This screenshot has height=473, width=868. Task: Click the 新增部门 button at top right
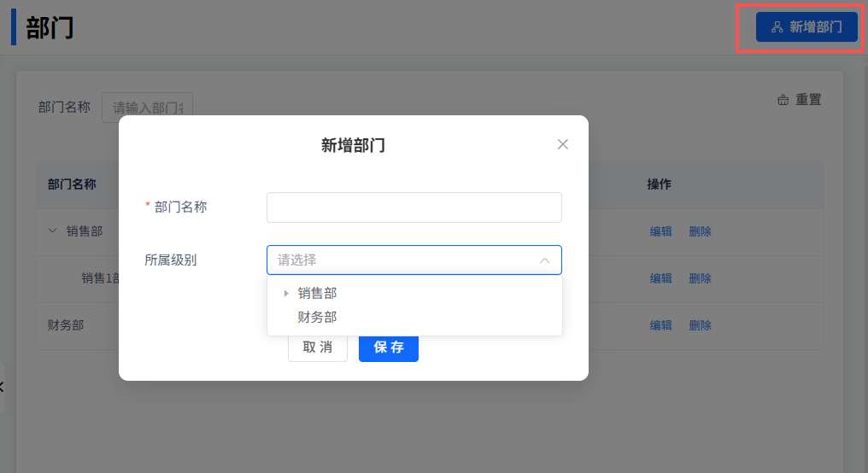pyautogui.click(x=806, y=27)
